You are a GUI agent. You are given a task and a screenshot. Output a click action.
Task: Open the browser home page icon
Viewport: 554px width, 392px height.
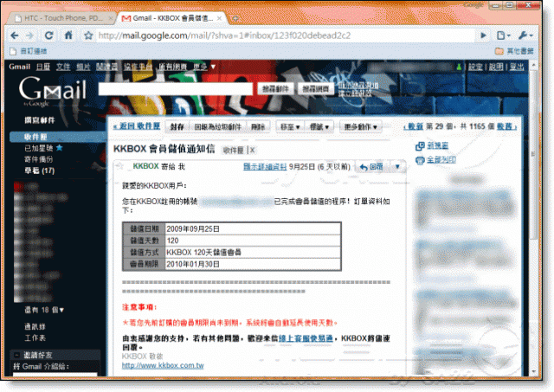click(68, 35)
